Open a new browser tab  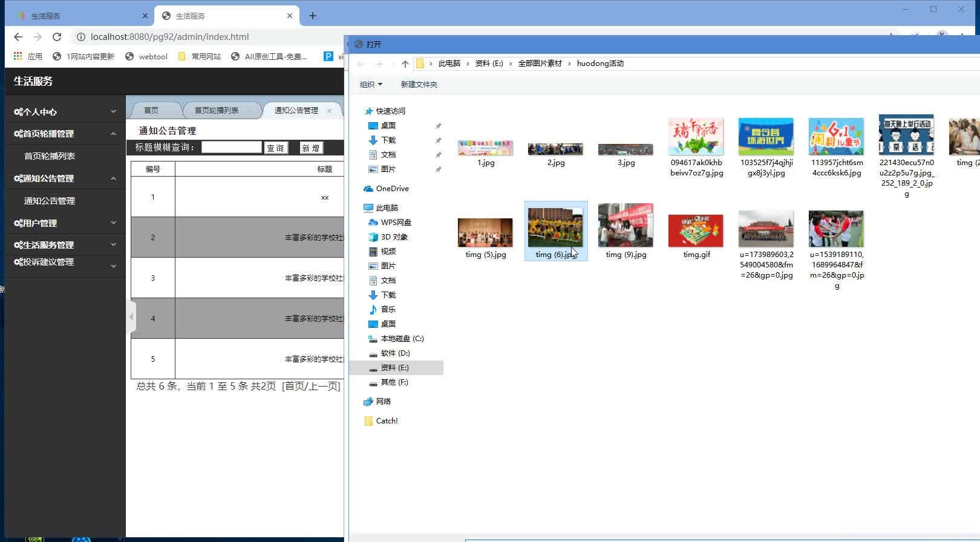point(313,16)
